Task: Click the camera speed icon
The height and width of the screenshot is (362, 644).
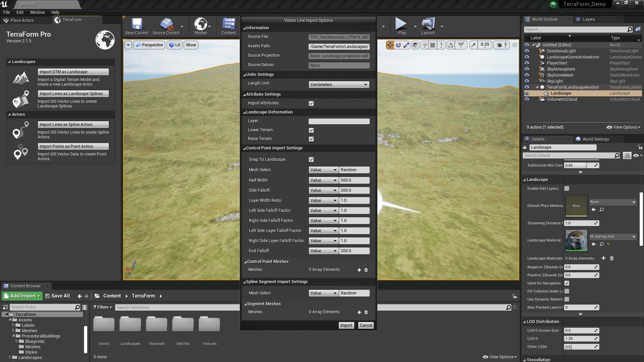Action: [x=499, y=45]
